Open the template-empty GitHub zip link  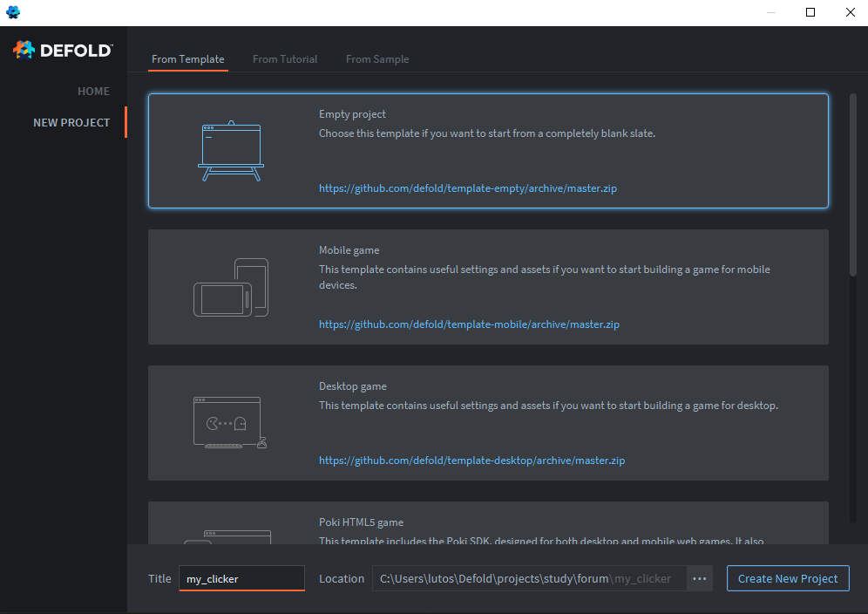(x=467, y=188)
